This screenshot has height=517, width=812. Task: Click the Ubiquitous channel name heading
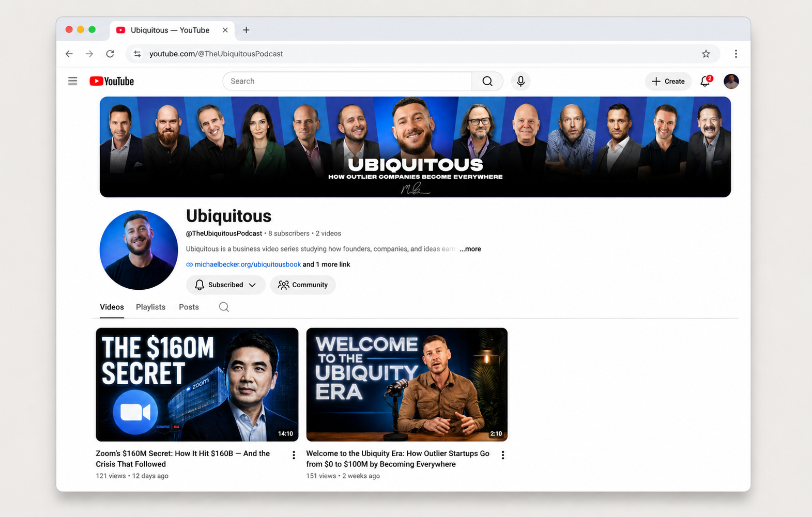tap(228, 216)
